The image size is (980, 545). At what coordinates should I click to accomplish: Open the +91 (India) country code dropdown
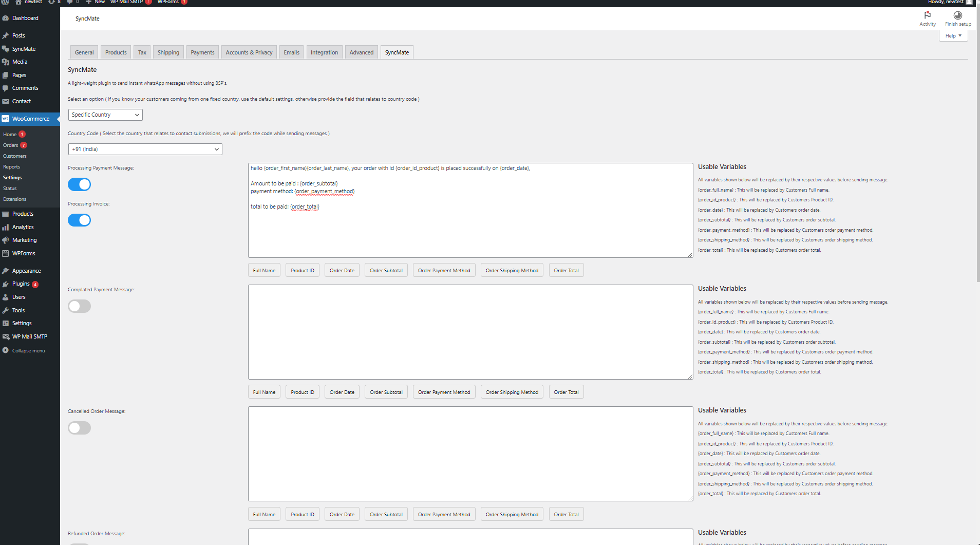pos(145,149)
